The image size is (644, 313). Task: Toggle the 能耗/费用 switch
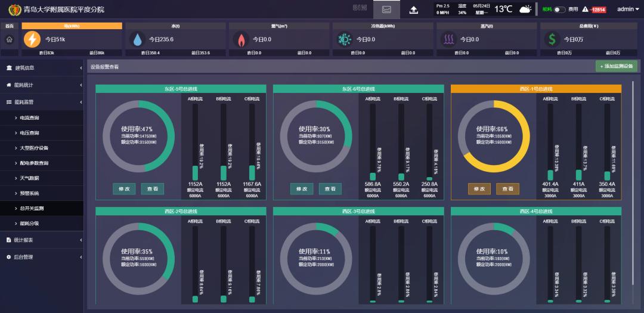tap(559, 10)
